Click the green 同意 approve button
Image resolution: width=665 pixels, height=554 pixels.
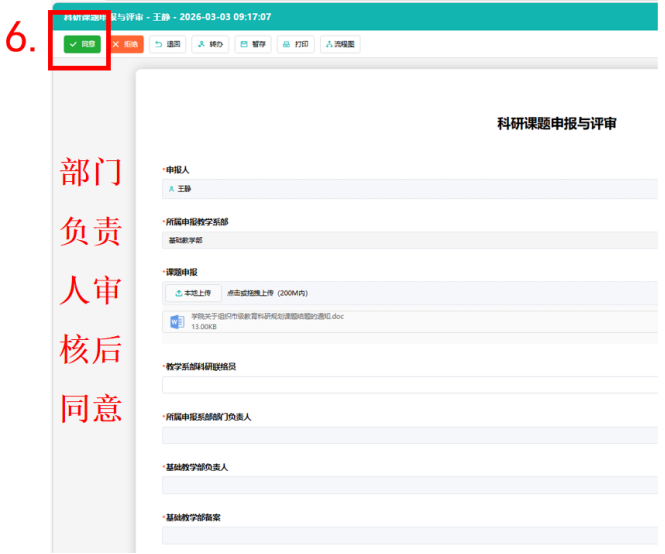tap(82, 45)
